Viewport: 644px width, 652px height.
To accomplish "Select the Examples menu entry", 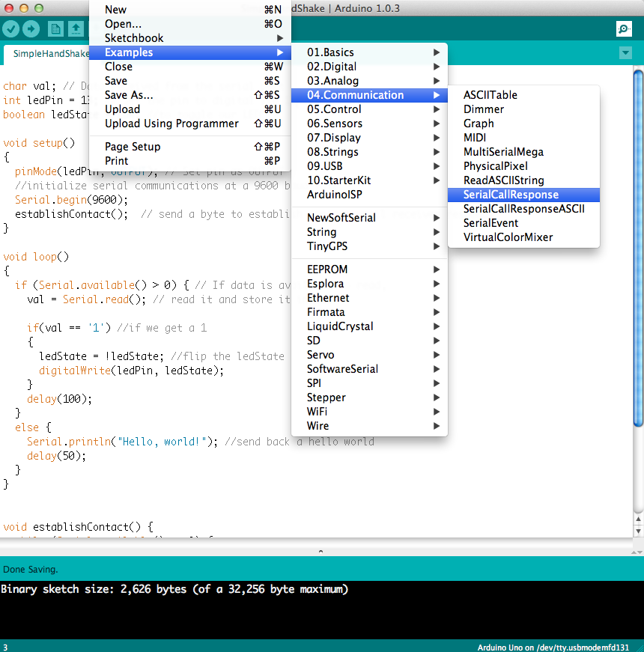I will click(190, 52).
